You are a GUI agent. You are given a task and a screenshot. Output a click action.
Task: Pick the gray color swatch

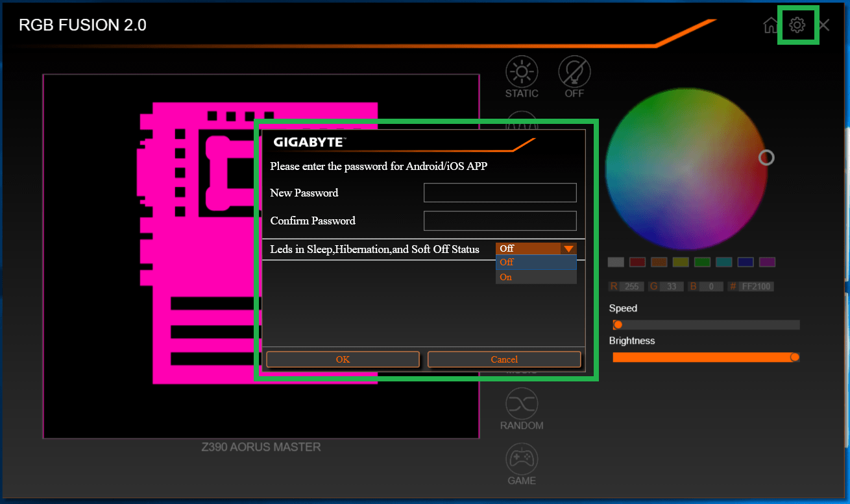(x=616, y=262)
